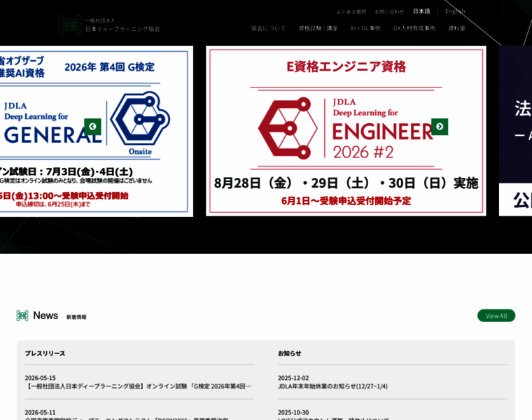
Task: Click the JDLA logo in the header
Action: pos(108,24)
